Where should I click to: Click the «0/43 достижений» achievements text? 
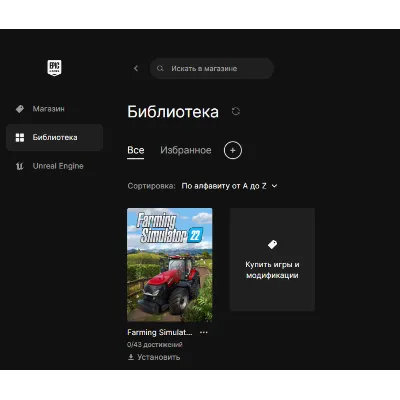[155, 344]
